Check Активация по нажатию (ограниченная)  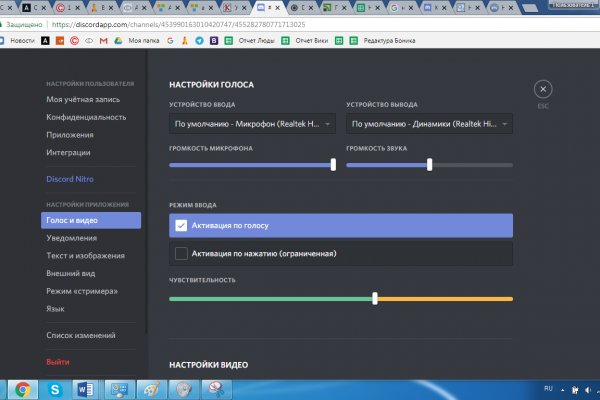(x=181, y=254)
